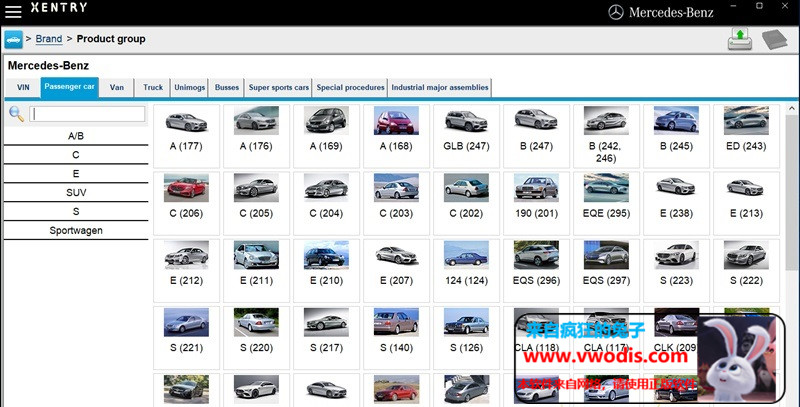Click the Brand breadcrumb link

(x=49, y=39)
